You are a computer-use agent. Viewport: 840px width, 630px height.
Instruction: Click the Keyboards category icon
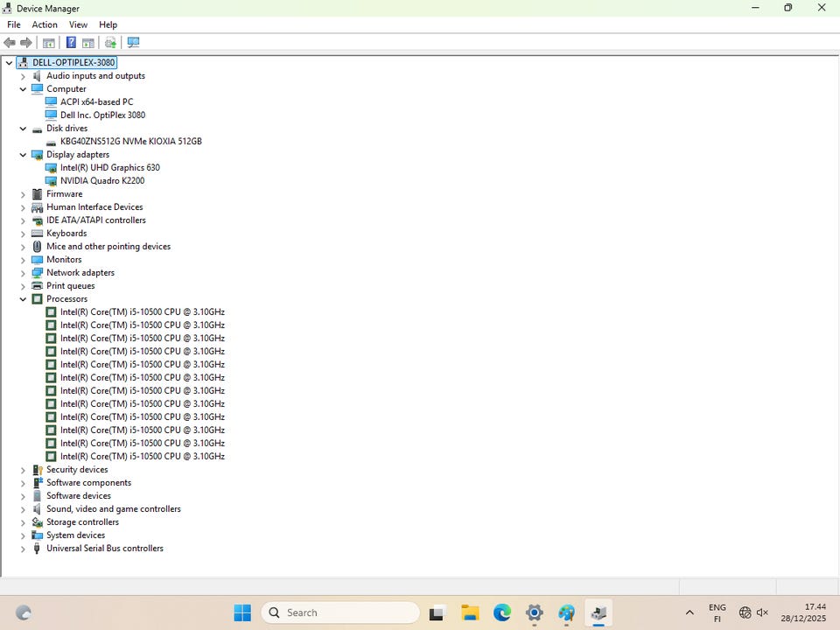coord(37,234)
